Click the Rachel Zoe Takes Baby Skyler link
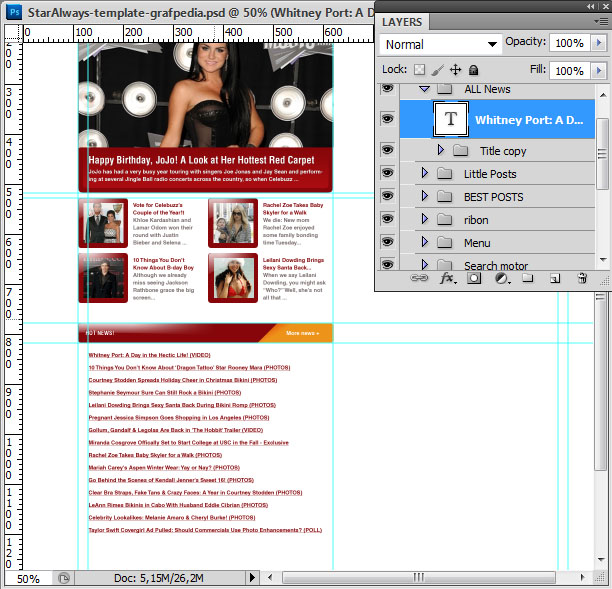This screenshot has width=612, height=589. pos(155,455)
